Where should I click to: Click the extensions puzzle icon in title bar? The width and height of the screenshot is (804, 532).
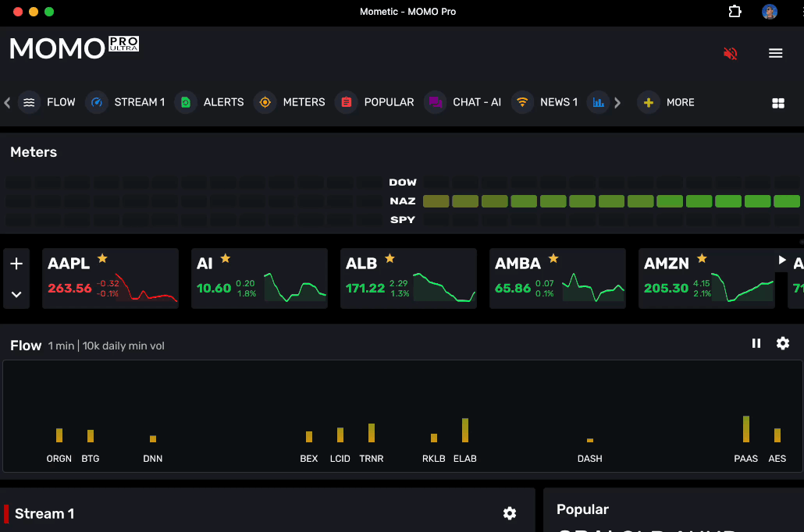point(735,11)
